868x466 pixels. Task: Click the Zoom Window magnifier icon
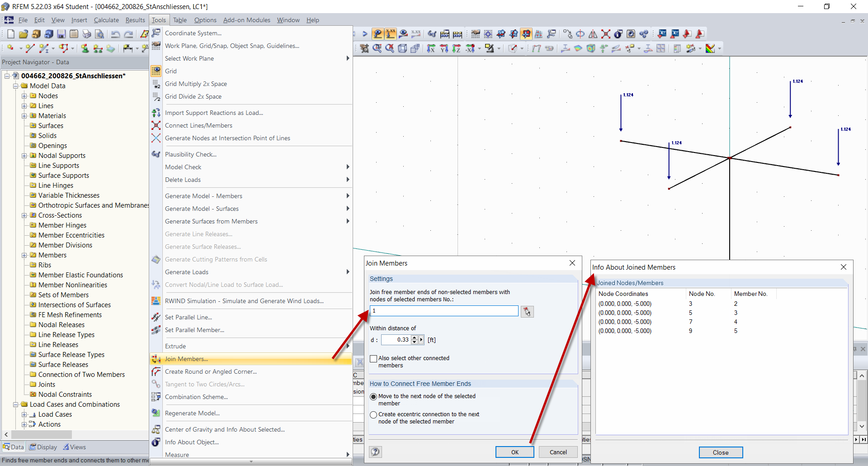coord(377,48)
